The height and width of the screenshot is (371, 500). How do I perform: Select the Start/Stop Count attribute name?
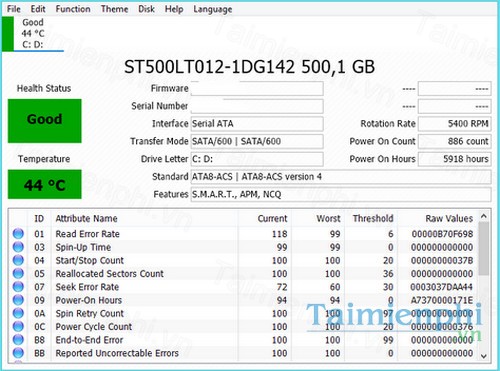click(89, 260)
